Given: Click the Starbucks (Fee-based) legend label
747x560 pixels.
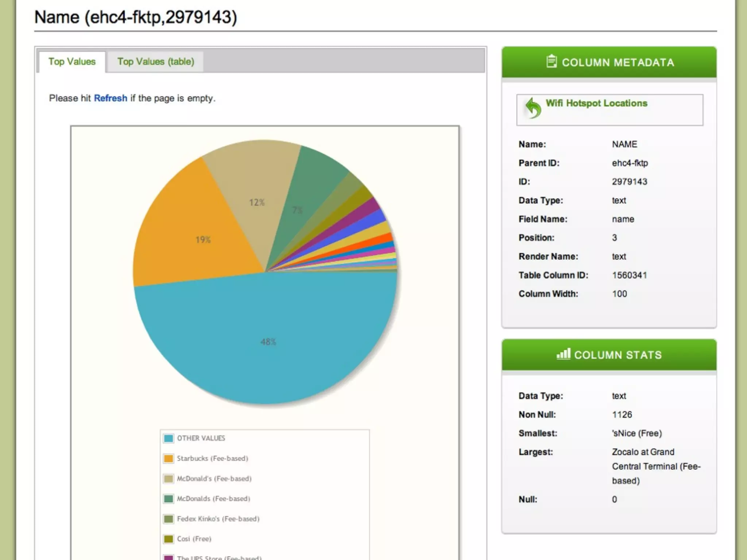Looking at the screenshot, I should coord(212,458).
